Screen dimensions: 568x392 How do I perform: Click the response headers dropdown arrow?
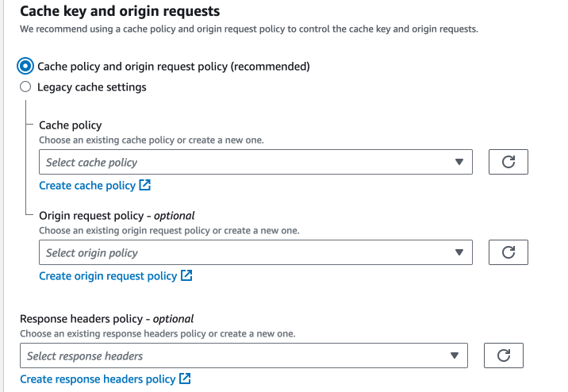(x=454, y=355)
